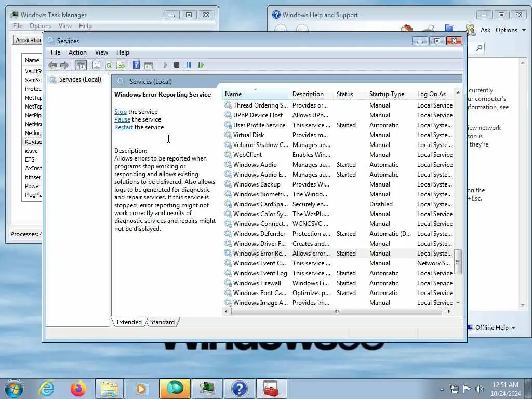The height and width of the screenshot is (399, 532).
Task: Click the Stop Service square icon
Action: (177, 65)
